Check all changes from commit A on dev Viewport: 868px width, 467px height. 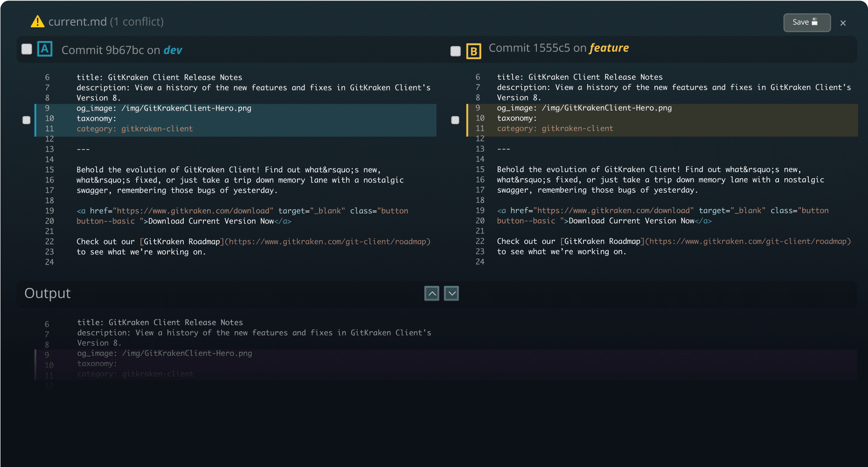pyautogui.click(x=27, y=49)
